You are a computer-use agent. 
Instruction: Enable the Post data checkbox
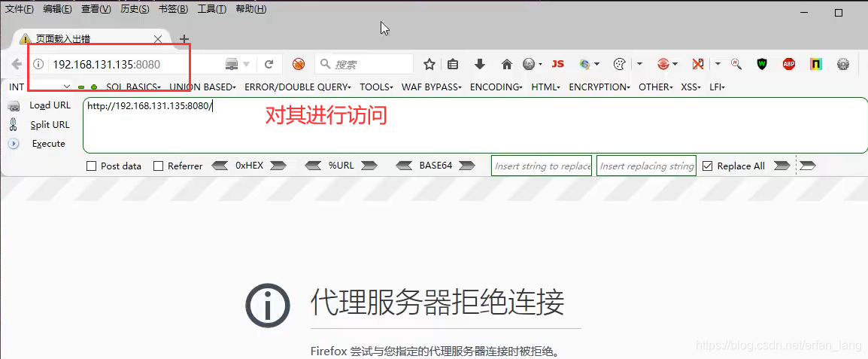(x=92, y=166)
